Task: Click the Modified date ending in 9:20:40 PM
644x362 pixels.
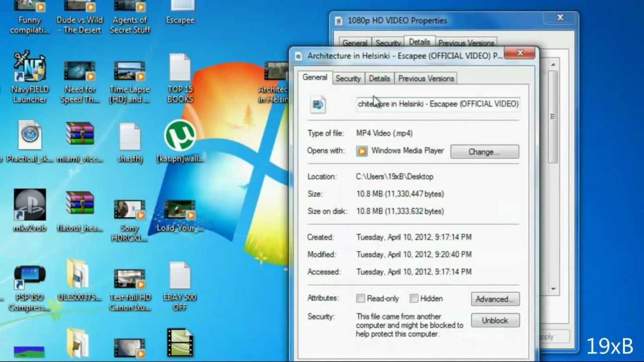Action: click(x=414, y=254)
